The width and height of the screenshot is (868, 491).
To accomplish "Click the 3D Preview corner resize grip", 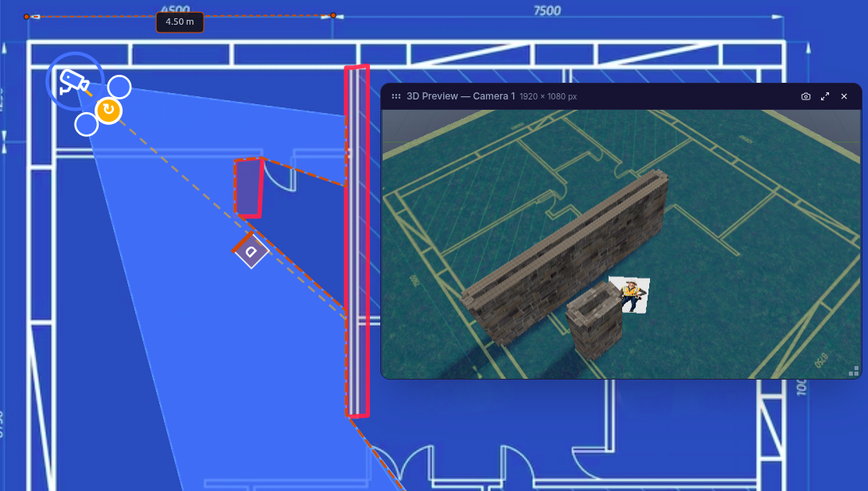I will pos(854,371).
